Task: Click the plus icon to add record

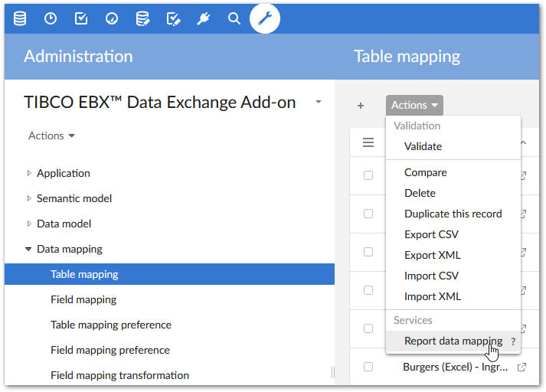Action: pos(361,106)
